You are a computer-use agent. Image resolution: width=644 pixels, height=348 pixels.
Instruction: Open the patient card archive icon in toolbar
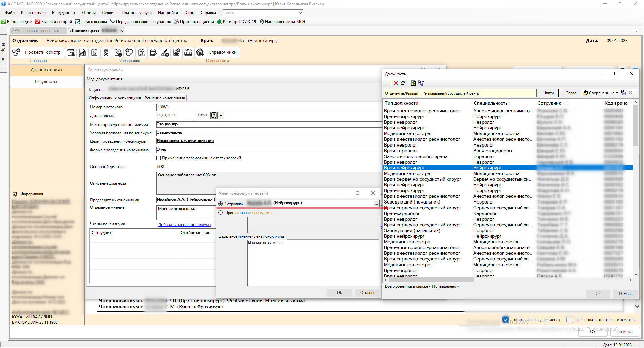[71, 52]
